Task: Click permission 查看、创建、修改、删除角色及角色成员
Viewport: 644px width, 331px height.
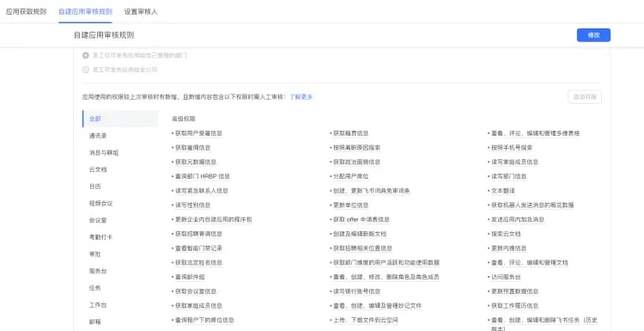Action: 386,277
